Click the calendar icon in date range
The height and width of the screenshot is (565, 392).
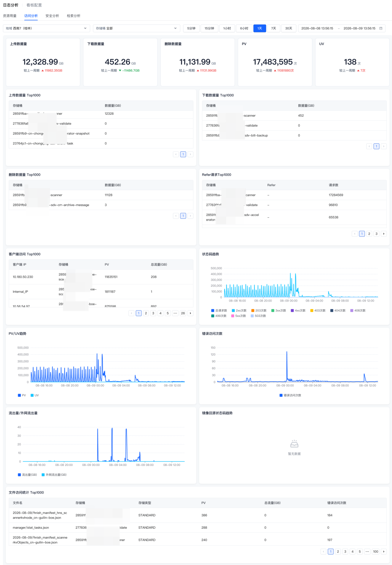(381, 28)
